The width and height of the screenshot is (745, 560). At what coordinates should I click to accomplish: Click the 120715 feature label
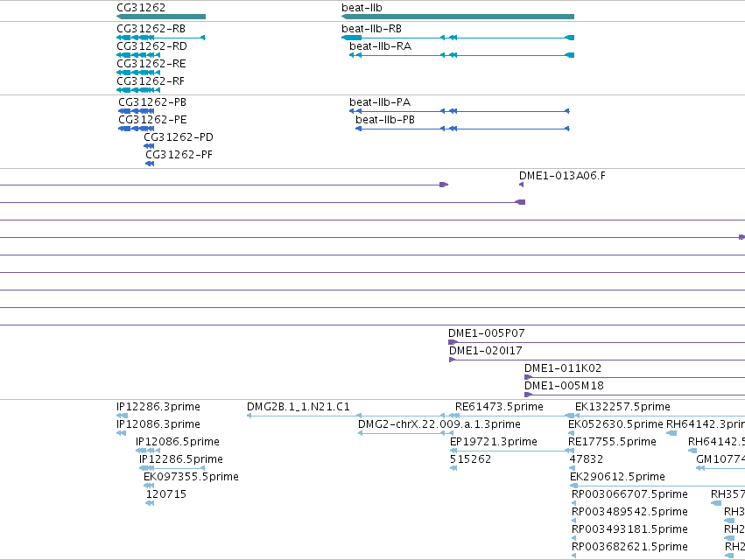[165, 494]
